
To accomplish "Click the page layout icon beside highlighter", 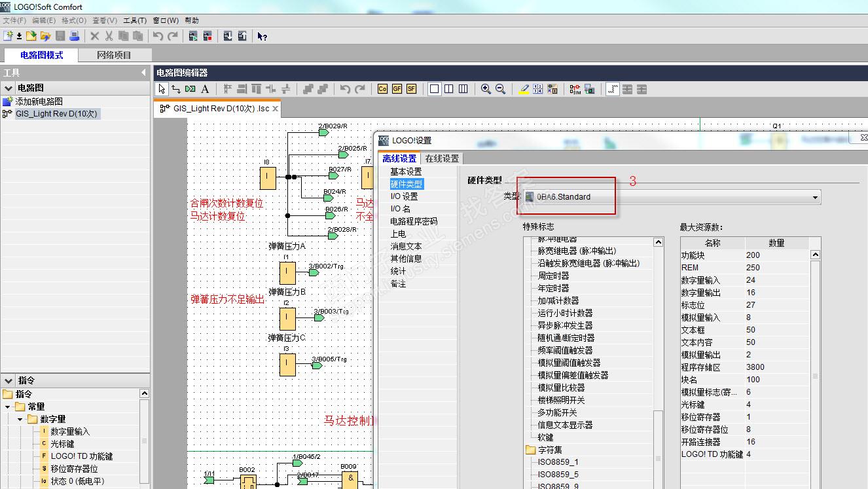I will (538, 89).
